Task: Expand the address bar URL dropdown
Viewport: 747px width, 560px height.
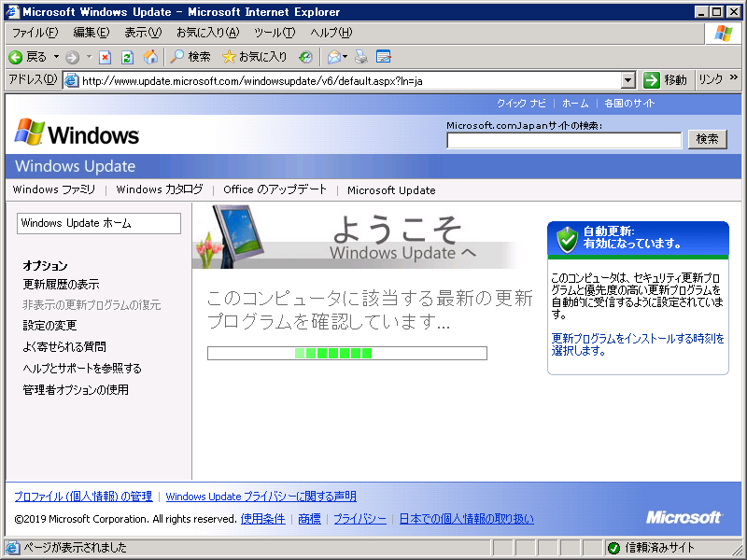Action: 628,80
